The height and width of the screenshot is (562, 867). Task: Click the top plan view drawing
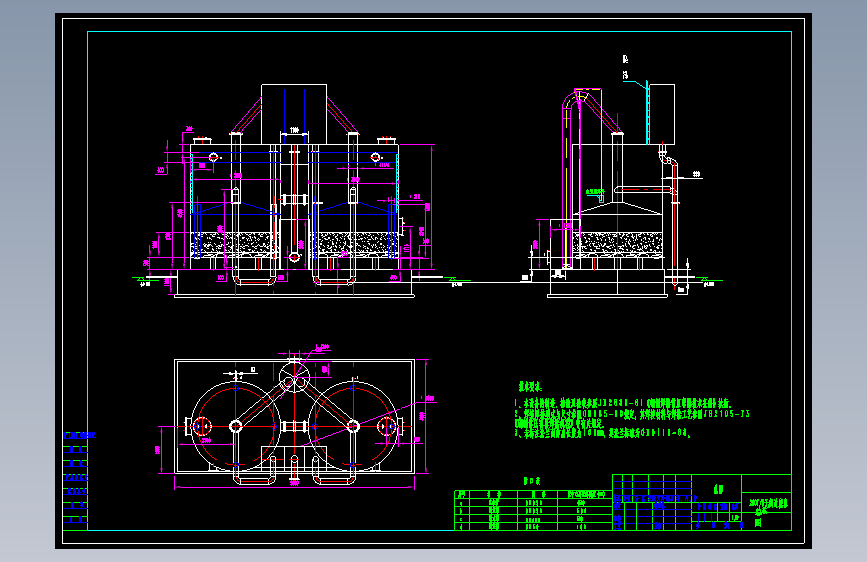click(294, 418)
